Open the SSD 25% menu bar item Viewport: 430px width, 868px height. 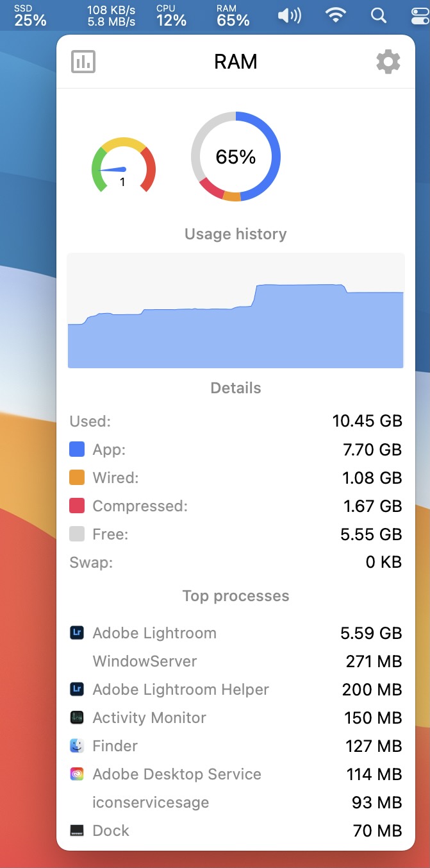click(30, 15)
